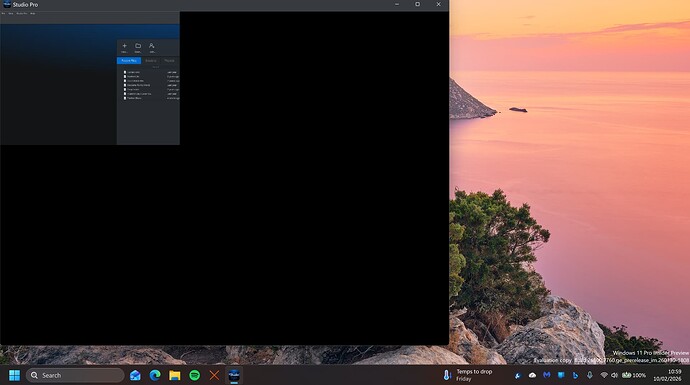This screenshot has height=385, width=690.
Task: Open the first file in the recent list
Action: click(x=151, y=72)
